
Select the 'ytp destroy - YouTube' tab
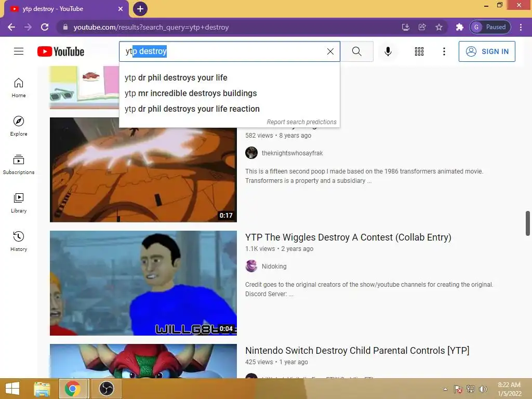66,9
